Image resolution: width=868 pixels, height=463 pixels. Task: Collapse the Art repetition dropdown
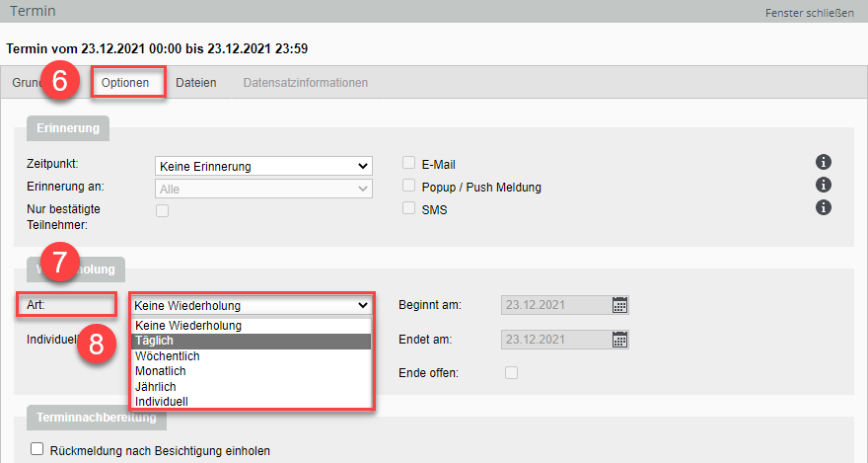click(252, 305)
